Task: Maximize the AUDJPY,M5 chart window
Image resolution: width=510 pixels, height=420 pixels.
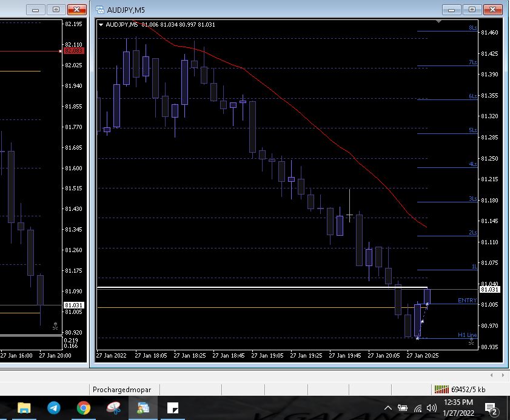Action: pos(472,10)
